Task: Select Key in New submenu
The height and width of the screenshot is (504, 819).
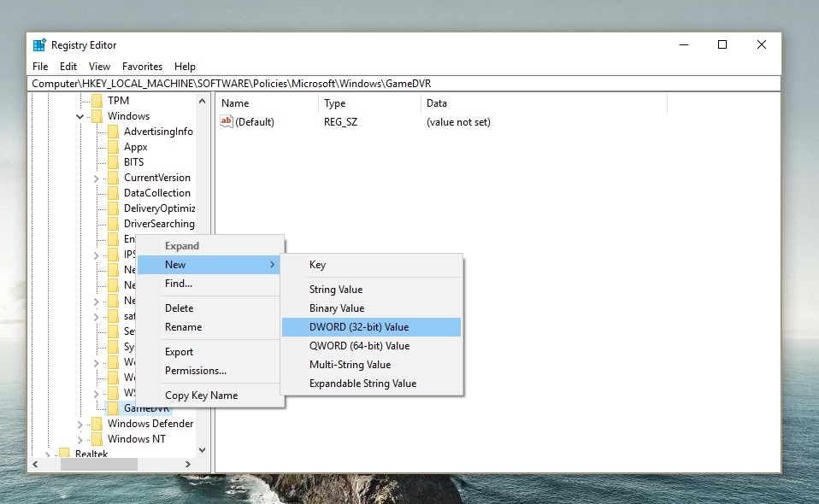Action: (x=371, y=265)
